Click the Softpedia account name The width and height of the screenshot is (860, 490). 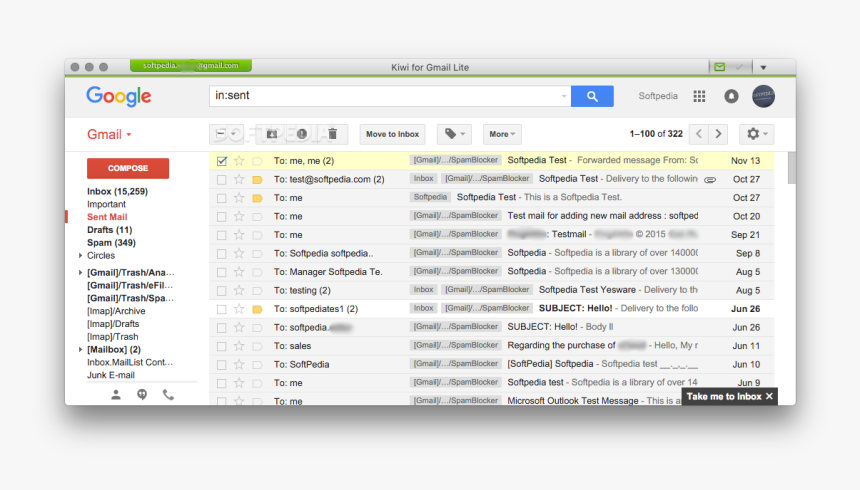coord(658,96)
